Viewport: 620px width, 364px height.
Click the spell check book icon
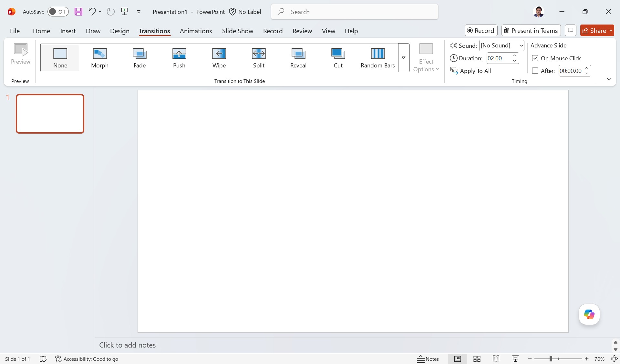pyautogui.click(x=43, y=359)
